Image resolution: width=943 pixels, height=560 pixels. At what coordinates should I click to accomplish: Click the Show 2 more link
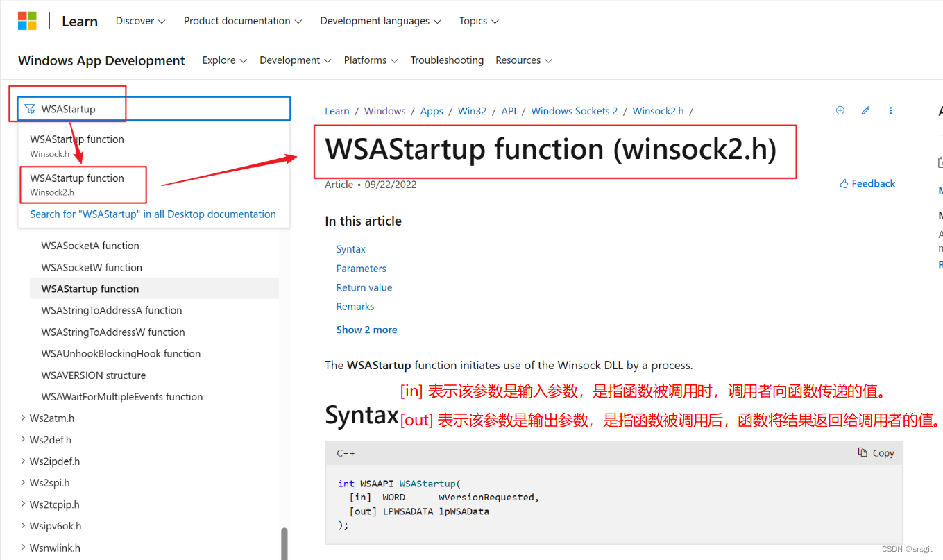pyautogui.click(x=366, y=329)
